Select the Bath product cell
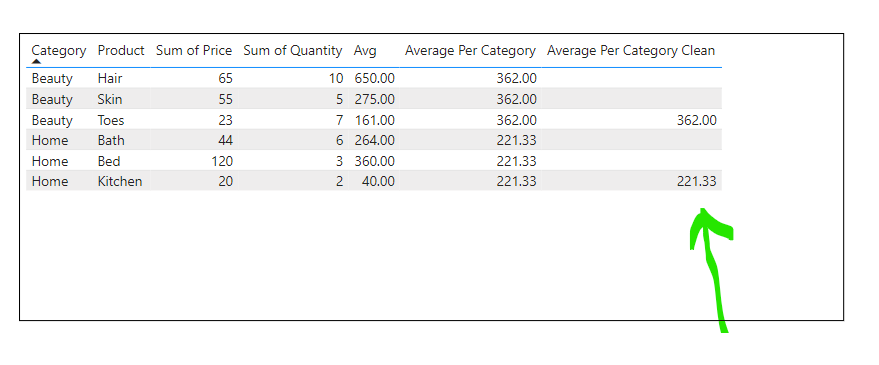879x365 pixels. tap(111, 140)
